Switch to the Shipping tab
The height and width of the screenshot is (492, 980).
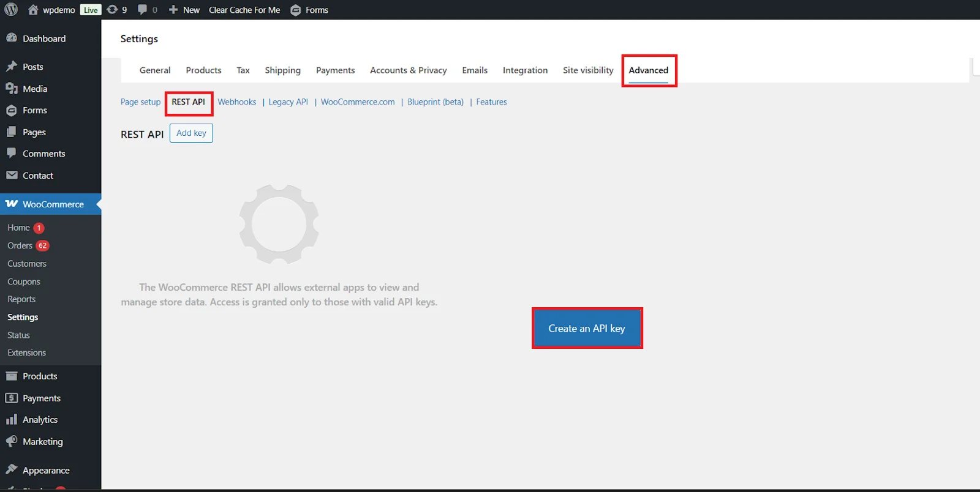point(283,70)
